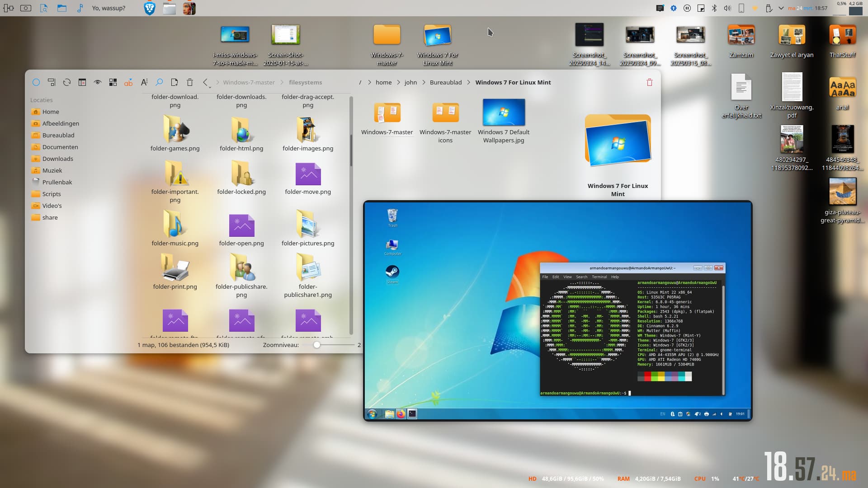Screen dimensions: 868x488
Task: Open the Brave browser in the top panel
Action: tap(150, 8)
